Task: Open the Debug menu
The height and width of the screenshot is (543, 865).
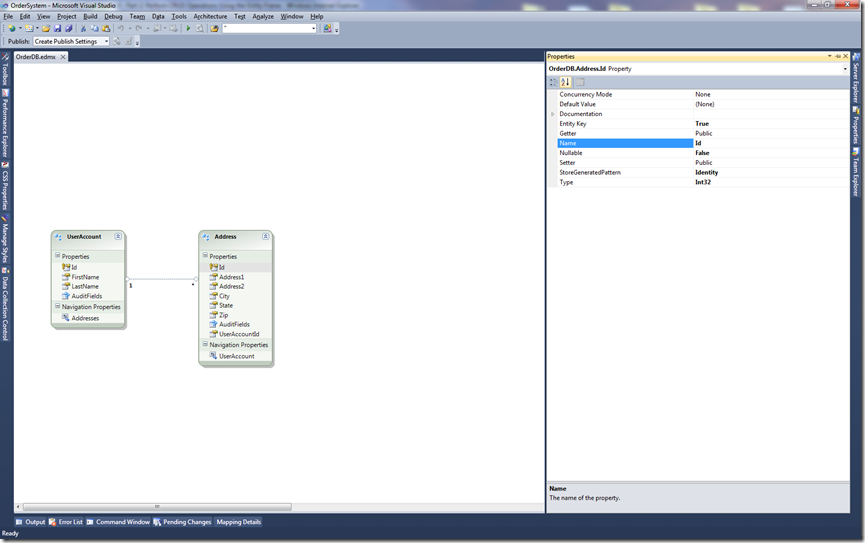Action: [x=113, y=17]
